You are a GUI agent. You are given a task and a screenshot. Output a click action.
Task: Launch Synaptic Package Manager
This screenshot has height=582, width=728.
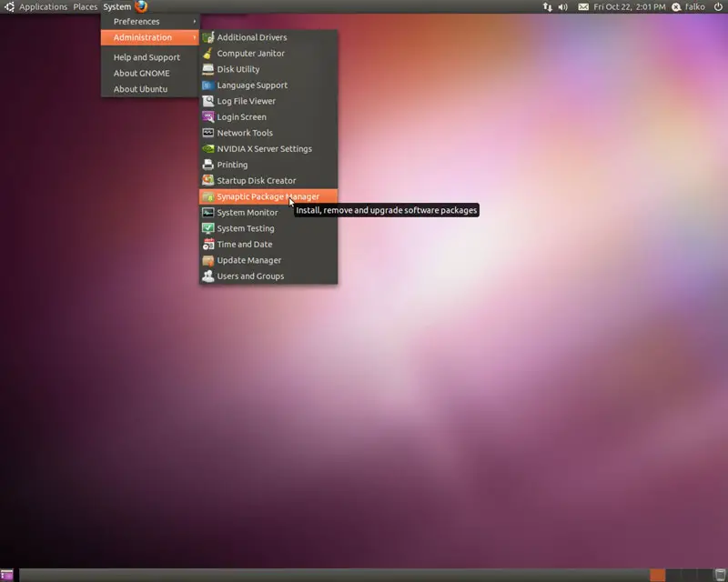[x=268, y=196]
